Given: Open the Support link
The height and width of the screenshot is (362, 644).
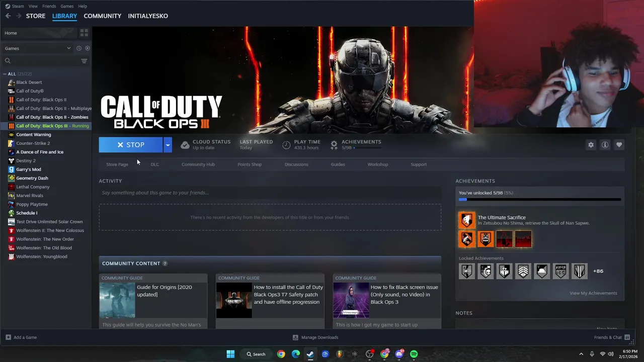Looking at the screenshot, I should pyautogui.click(x=419, y=164).
